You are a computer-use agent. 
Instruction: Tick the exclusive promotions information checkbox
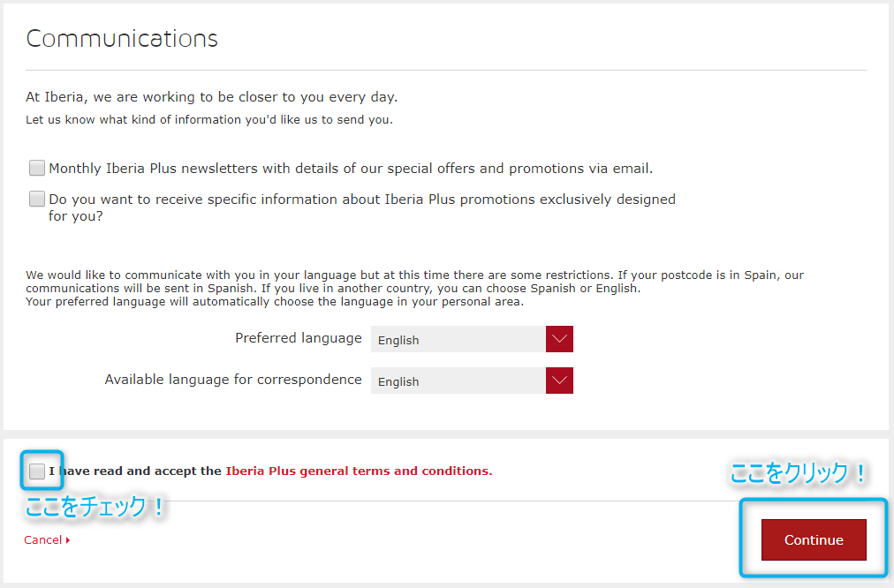[37, 200]
